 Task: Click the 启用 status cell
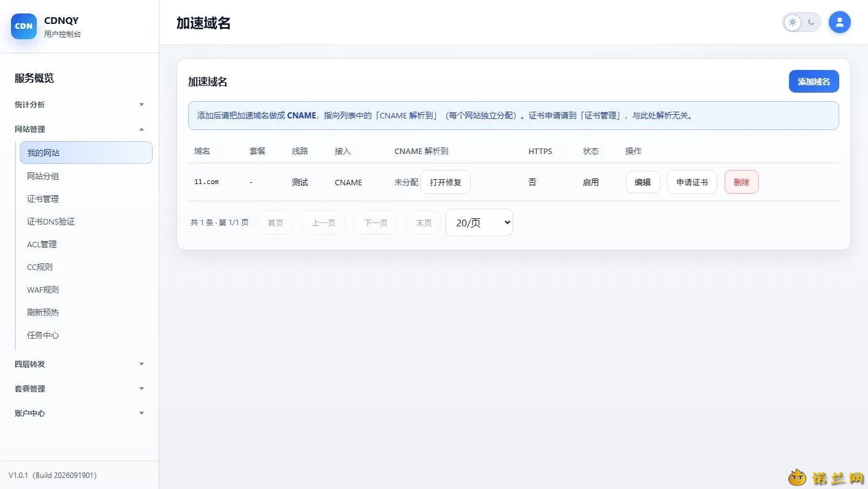coord(591,182)
